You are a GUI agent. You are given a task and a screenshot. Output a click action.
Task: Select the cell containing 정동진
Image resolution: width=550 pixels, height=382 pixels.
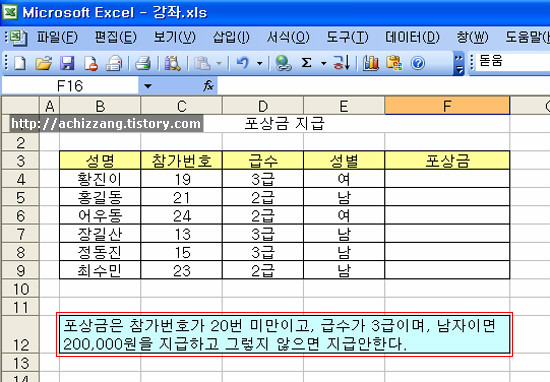pos(100,252)
